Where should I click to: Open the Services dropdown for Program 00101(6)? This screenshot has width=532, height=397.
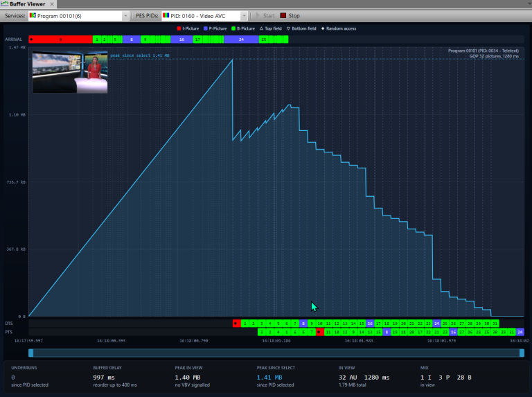(125, 16)
